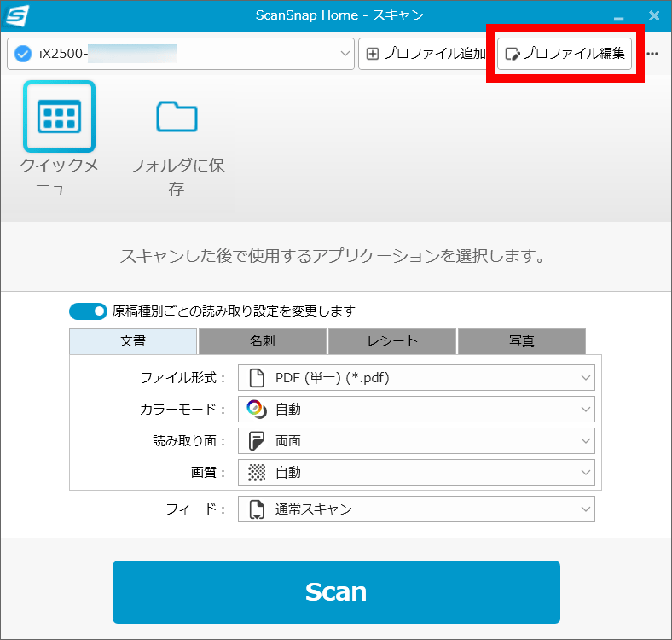
Task: Click the 'フィード：' label
Action: 196,509
